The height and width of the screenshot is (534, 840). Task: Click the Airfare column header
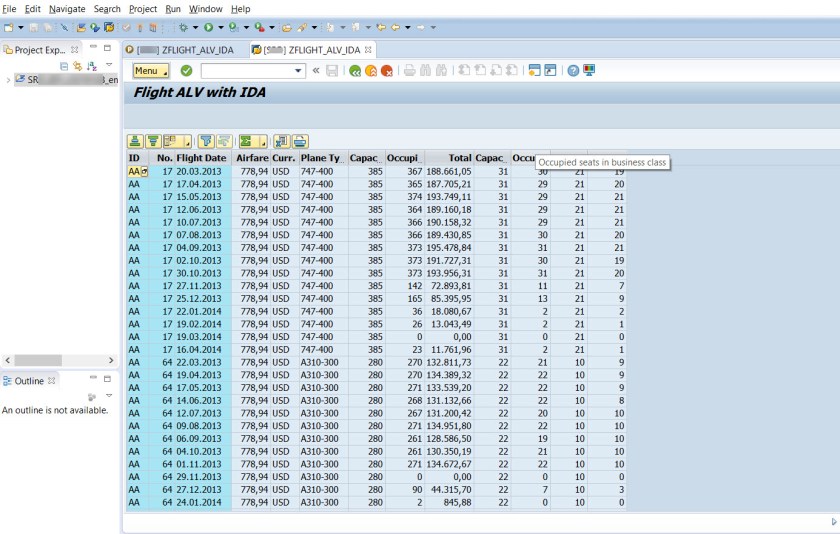[252, 158]
